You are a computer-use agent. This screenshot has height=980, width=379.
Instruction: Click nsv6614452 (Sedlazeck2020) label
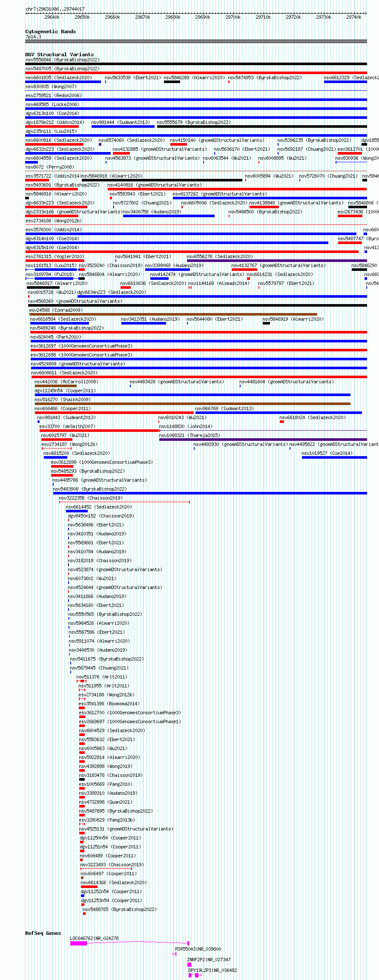coord(99,507)
